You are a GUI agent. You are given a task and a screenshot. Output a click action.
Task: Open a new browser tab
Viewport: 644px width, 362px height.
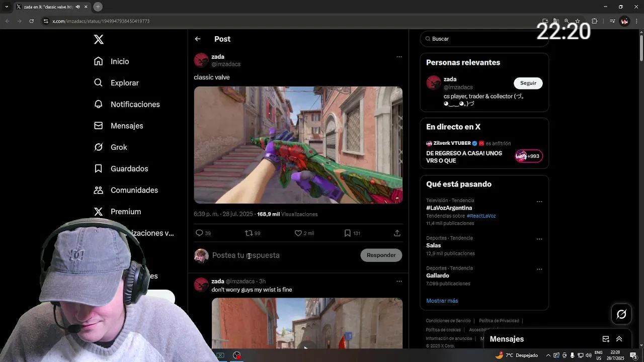click(x=98, y=7)
